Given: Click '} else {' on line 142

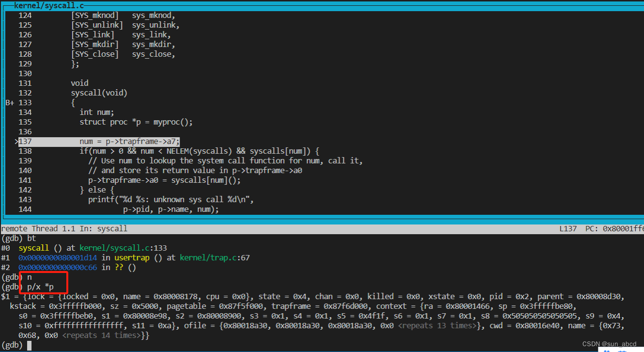Looking at the screenshot, I should click(x=97, y=190).
